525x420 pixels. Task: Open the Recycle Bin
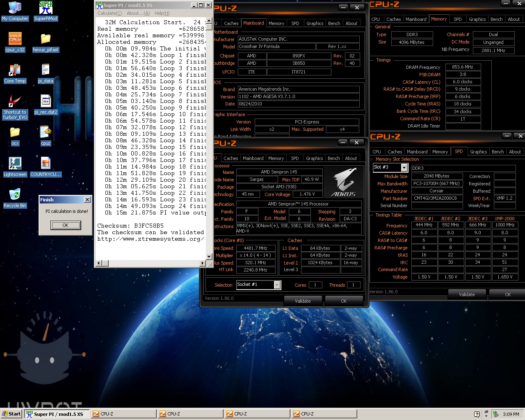(15, 198)
